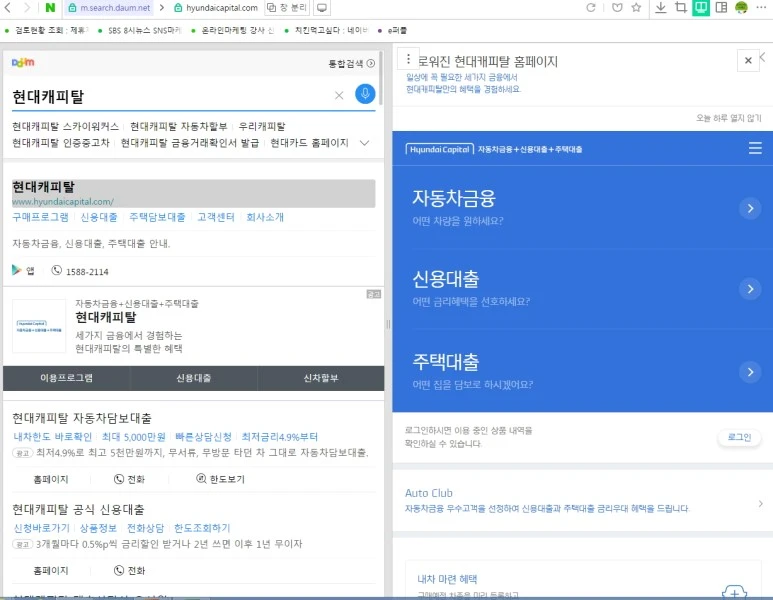Open the 내차 마련 혜택 card
This screenshot has height=600, width=773.
point(583,581)
